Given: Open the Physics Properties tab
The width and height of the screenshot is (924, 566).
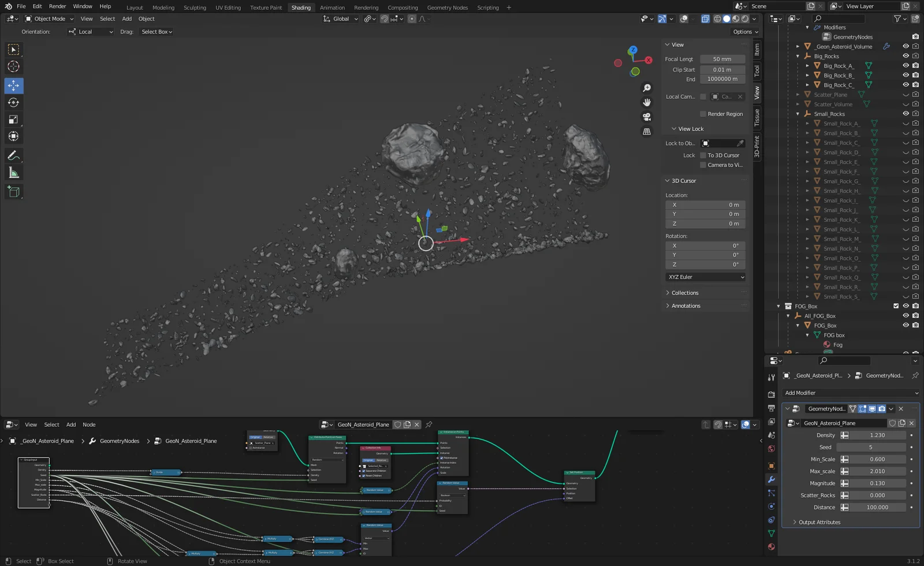Looking at the screenshot, I should point(771,506).
